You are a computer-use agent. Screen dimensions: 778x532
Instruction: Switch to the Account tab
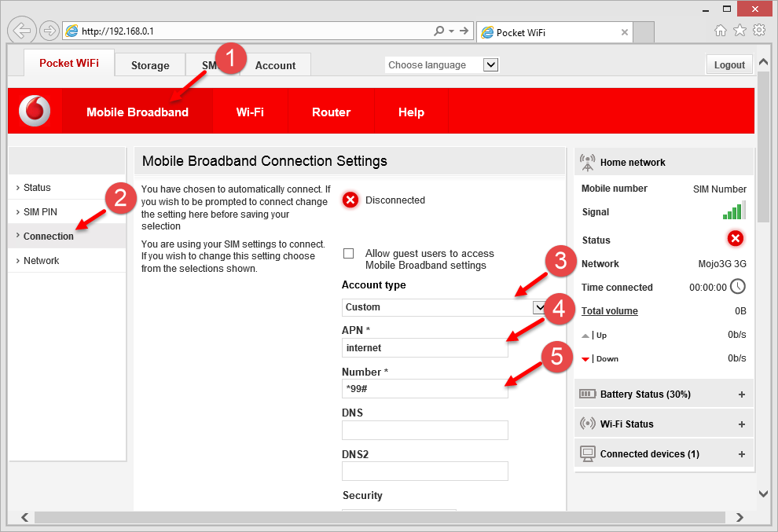[x=275, y=65]
